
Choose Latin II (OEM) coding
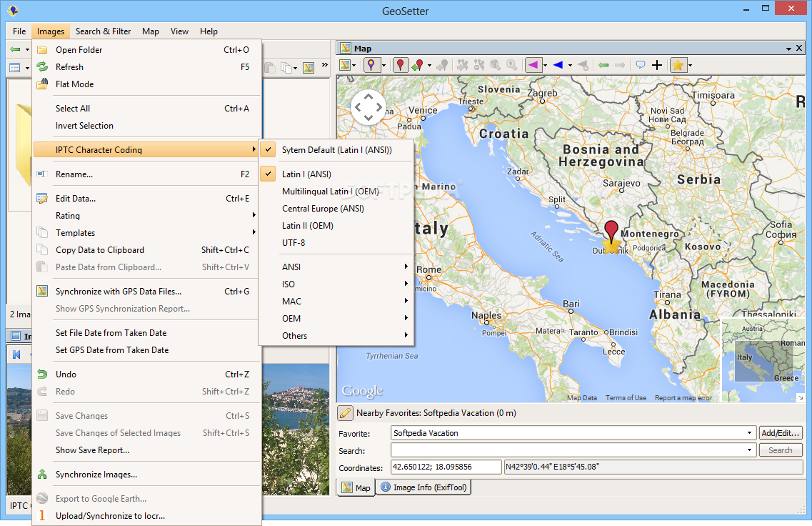coord(336,225)
